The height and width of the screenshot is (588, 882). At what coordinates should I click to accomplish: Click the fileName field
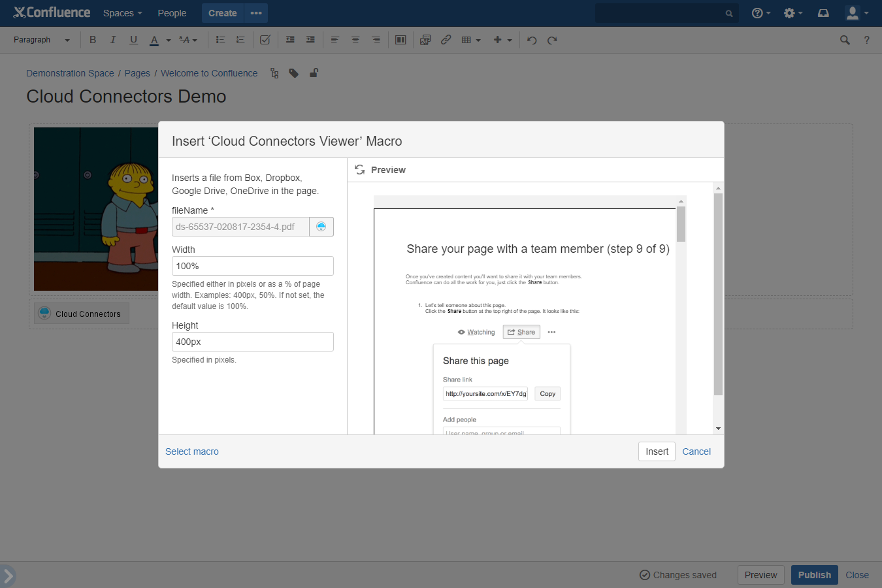240,227
